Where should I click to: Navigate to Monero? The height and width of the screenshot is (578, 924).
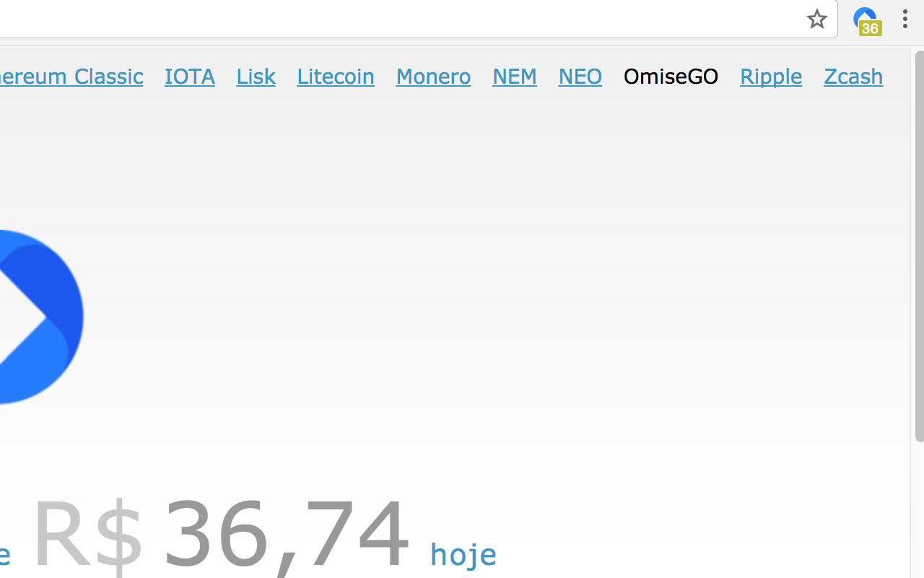[x=433, y=76]
